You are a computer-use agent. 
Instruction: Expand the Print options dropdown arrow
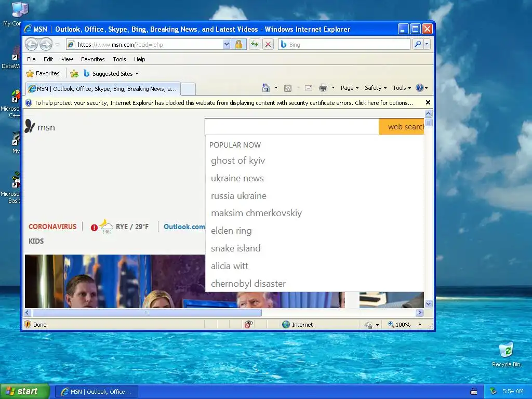point(333,88)
